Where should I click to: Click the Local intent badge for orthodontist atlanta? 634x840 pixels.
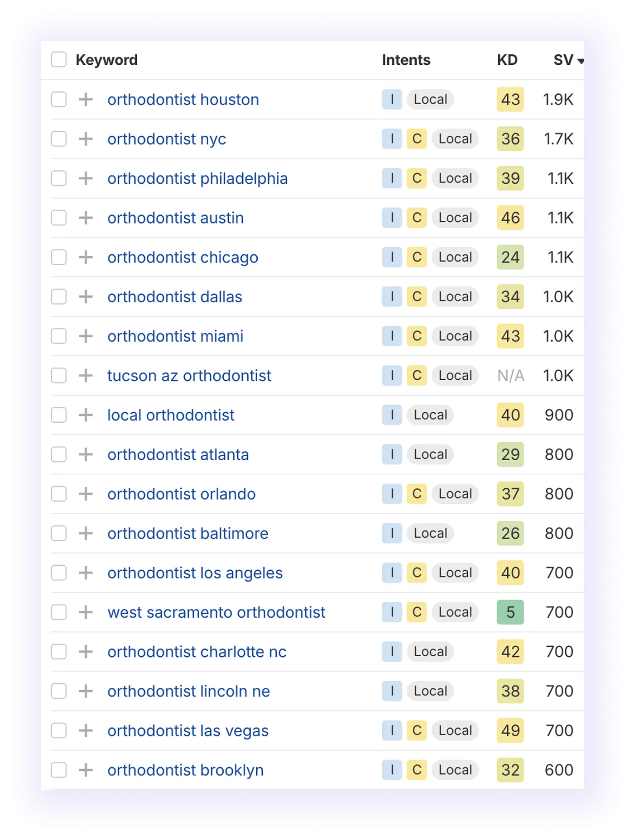click(429, 454)
